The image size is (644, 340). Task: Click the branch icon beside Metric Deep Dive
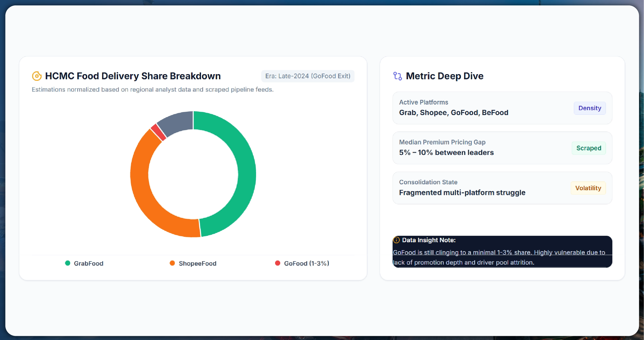397,76
